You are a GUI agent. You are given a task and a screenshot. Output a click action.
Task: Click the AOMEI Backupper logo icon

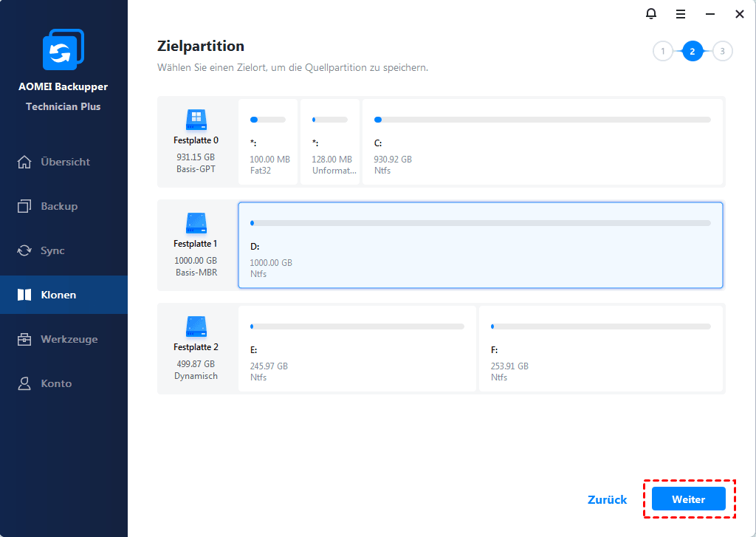point(63,49)
